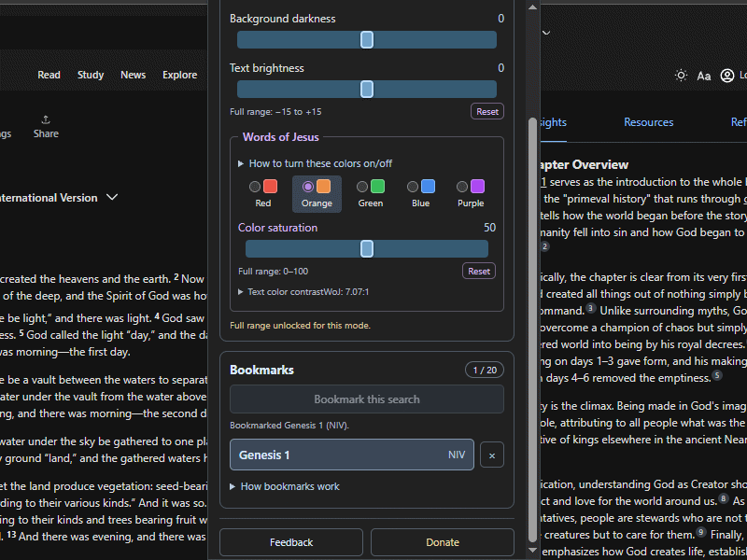Select the Purple Words of Jesus radio

(x=461, y=187)
